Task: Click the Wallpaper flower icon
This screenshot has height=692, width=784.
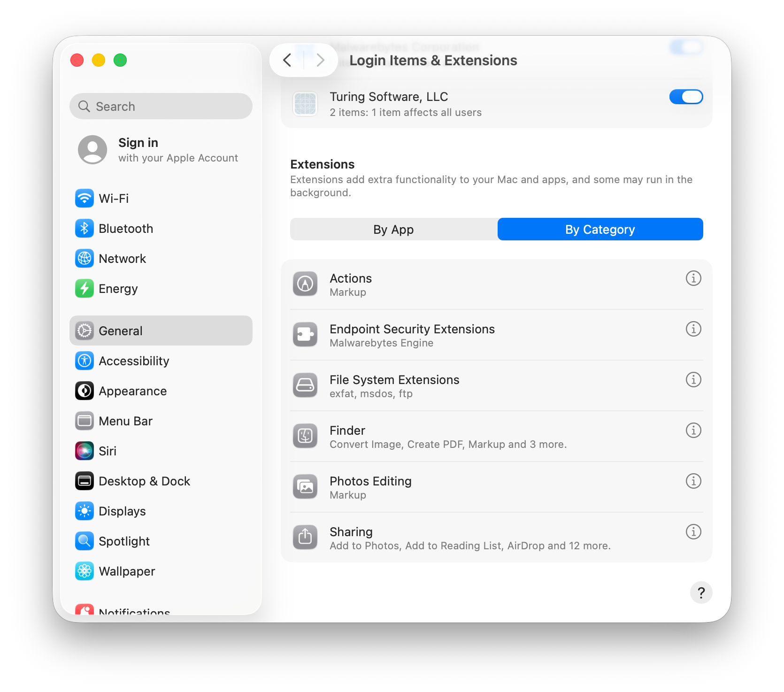Action: point(85,571)
